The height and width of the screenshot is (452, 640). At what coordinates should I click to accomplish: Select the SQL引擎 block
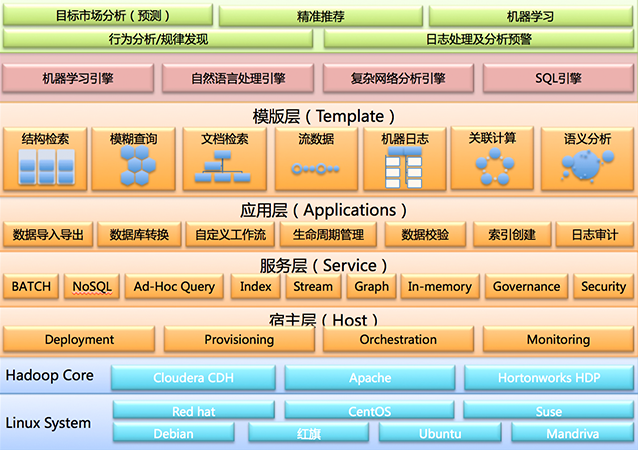coord(558,78)
